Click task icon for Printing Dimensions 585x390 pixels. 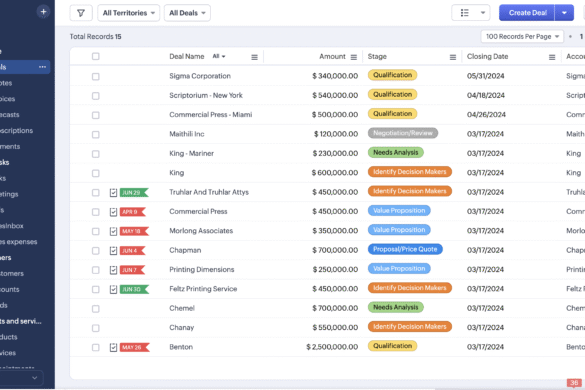(113, 270)
